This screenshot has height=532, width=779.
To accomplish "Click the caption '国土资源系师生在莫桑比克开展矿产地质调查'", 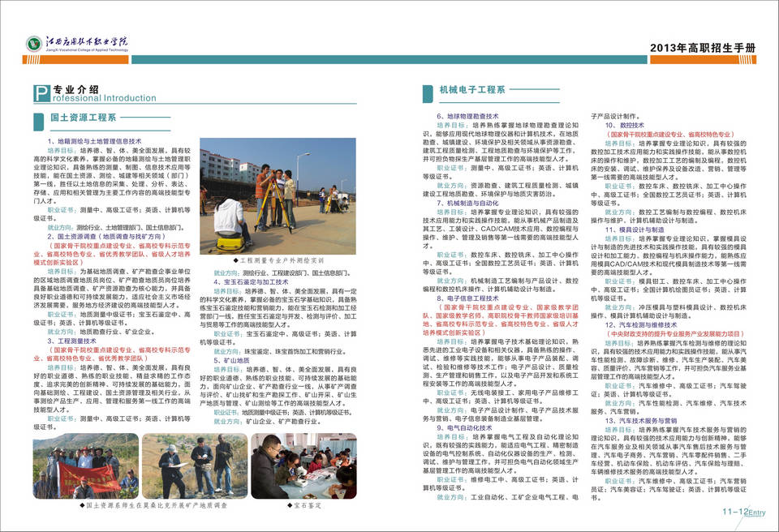I will (x=153, y=505).
